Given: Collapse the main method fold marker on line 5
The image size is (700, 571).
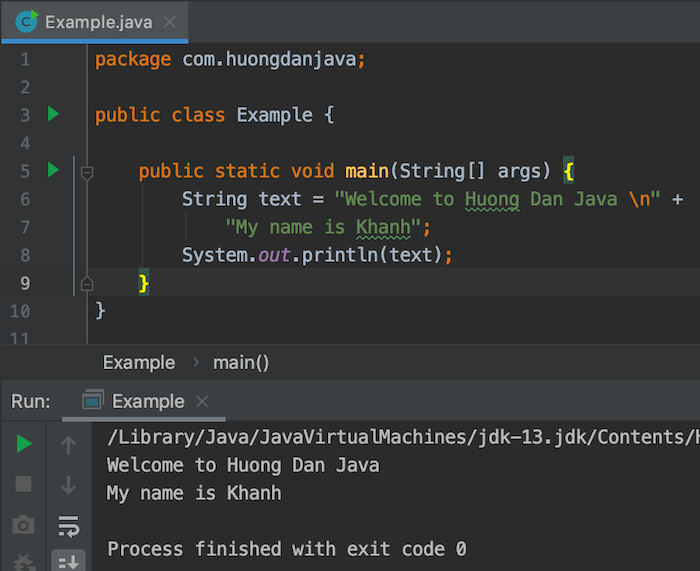Looking at the screenshot, I should click(87, 173).
